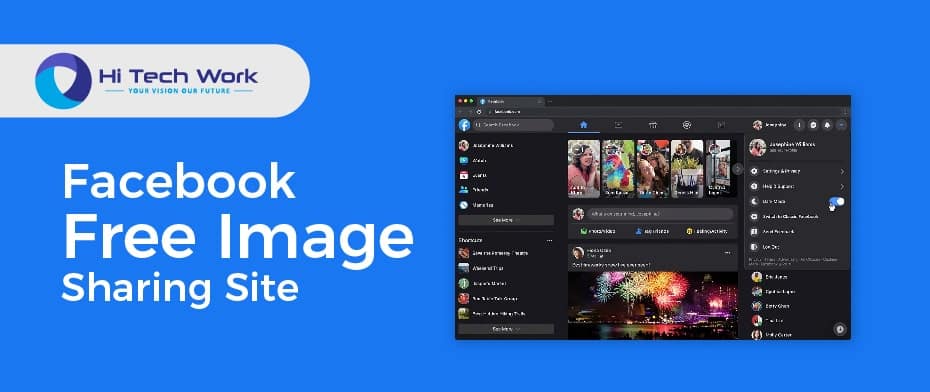Open the Watch video tab icon
The image size is (930, 392).
[618, 125]
